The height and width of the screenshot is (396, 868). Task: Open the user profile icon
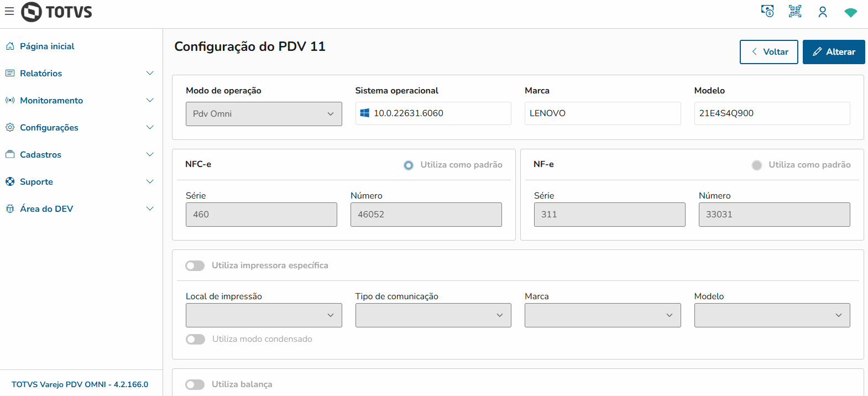coord(823,12)
